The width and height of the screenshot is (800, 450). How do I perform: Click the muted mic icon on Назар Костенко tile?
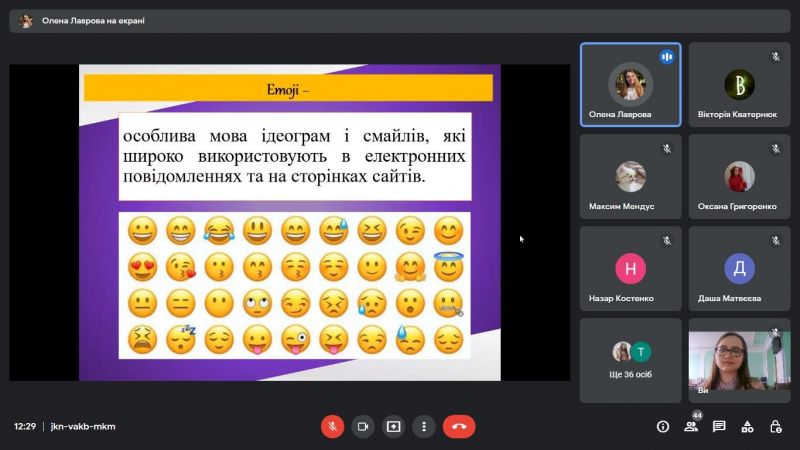[667, 241]
